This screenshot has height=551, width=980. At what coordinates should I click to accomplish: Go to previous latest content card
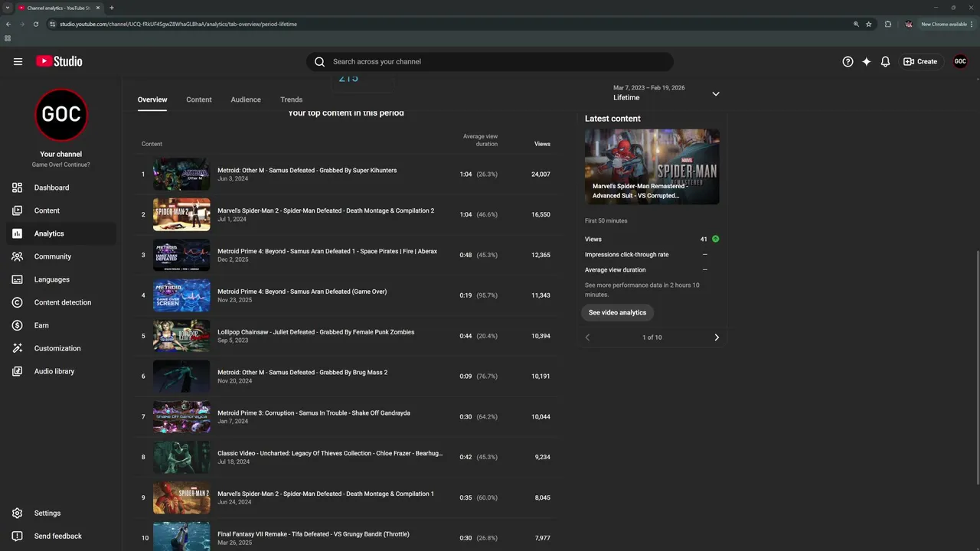[588, 337]
